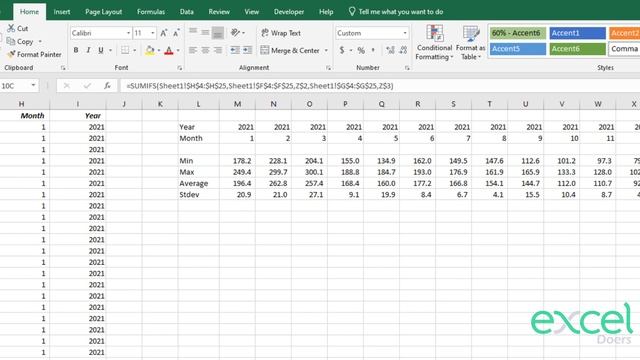The height and width of the screenshot is (360, 640).
Task: Decrease decimal places
Action: pos(403,50)
